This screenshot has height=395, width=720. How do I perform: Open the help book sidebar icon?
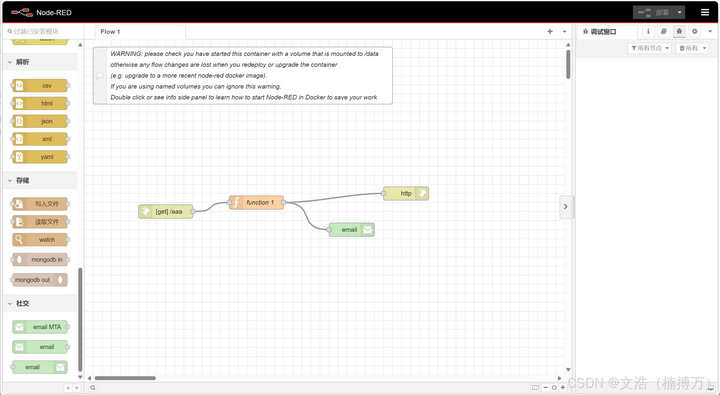[x=664, y=32]
